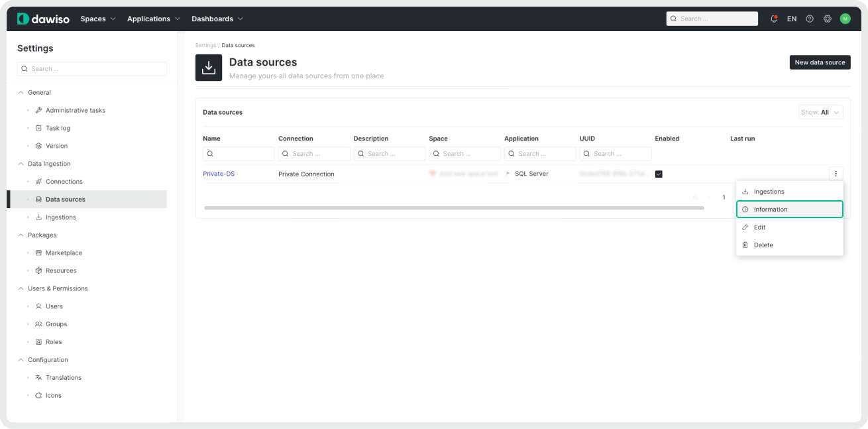Open the three-dot menu for Private-DS
The image size is (868, 429).
pyautogui.click(x=836, y=174)
